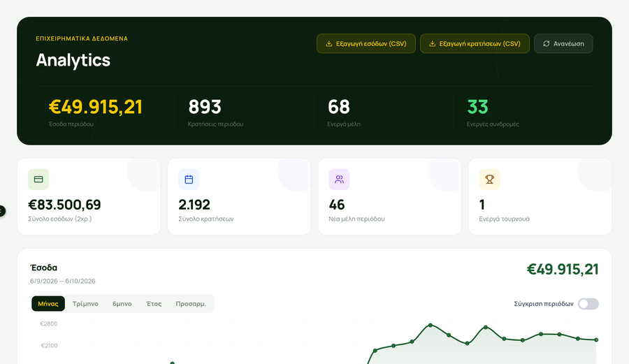Screen dimensions: 629x364
Task: Click the date range 6/9/2026 — 6/10/2026
Action: 63,281
